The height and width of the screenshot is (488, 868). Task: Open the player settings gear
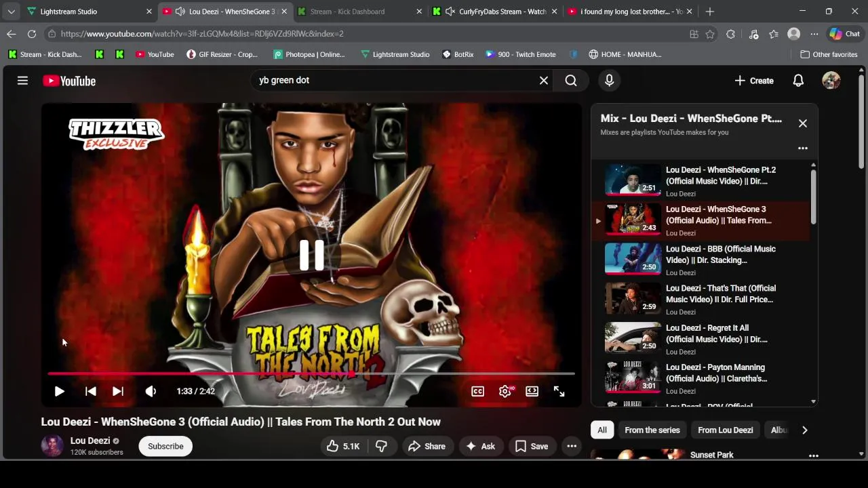tap(505, 391)
